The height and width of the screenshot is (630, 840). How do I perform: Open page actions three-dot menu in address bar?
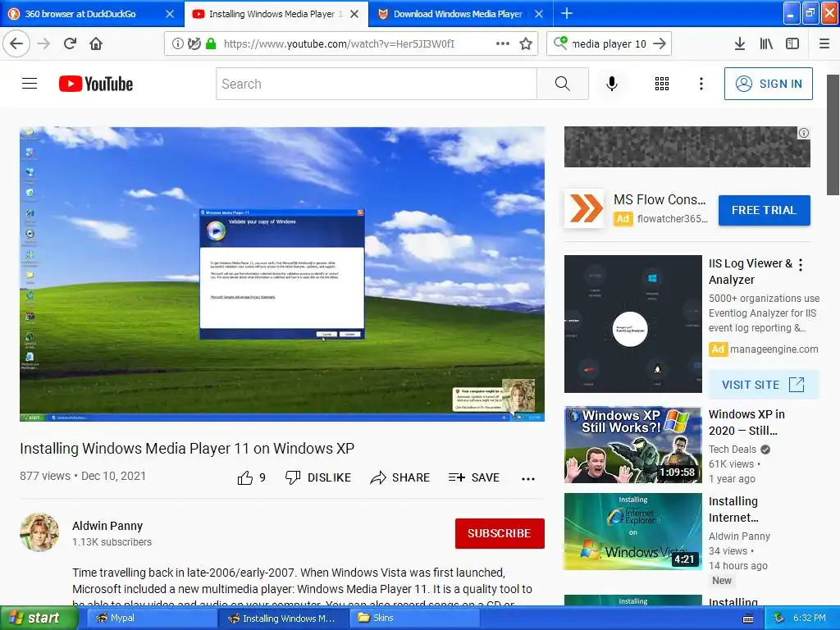[503, 43]
